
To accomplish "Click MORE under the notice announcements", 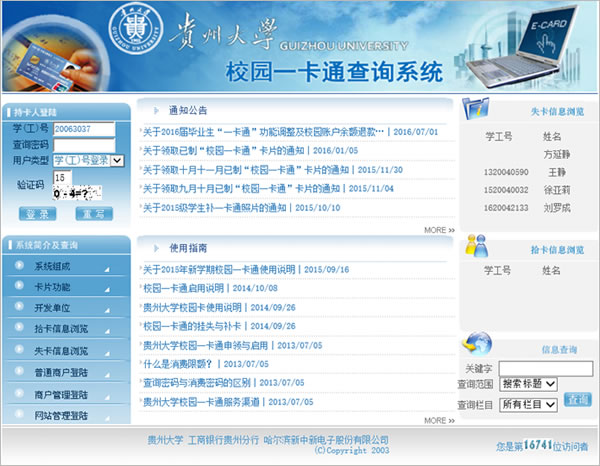I will [438, 230].
